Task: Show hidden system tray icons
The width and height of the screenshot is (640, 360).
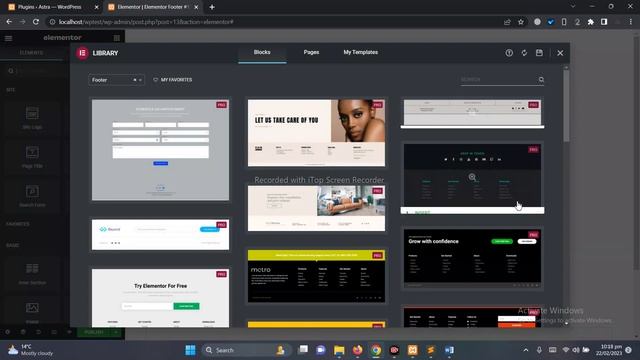Action: coord(526,350)
